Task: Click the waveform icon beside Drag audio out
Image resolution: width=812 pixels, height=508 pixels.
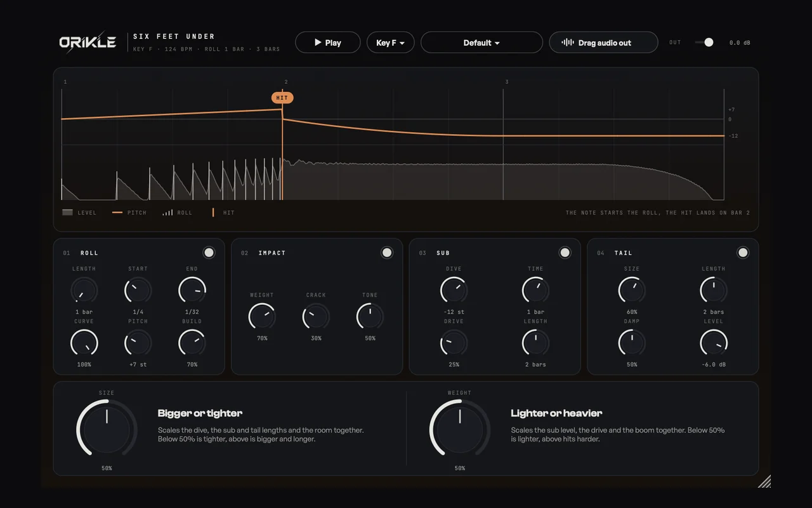Action: (x=568, y=43)
